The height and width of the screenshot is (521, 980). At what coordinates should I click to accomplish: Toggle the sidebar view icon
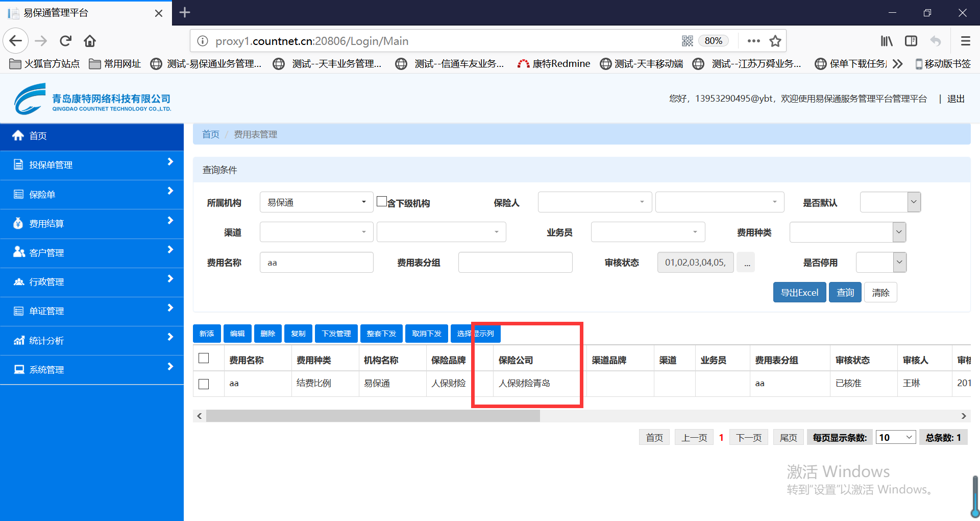click(x=911, y=41)
